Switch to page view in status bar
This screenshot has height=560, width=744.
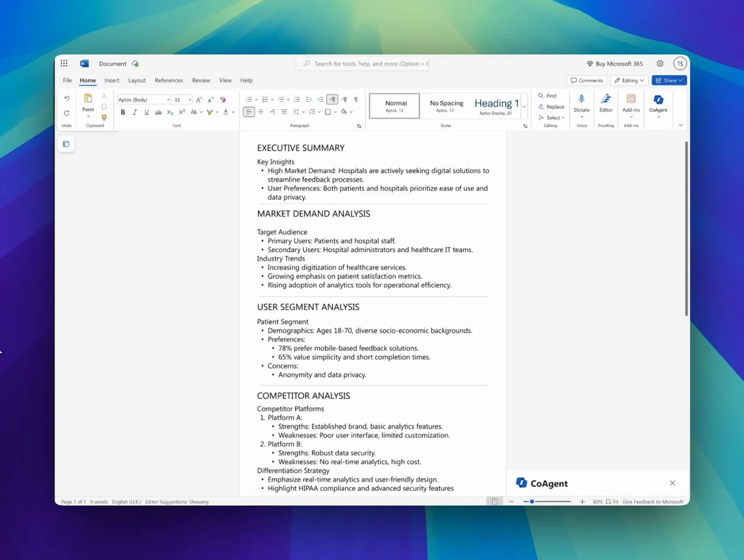[494, 501]
